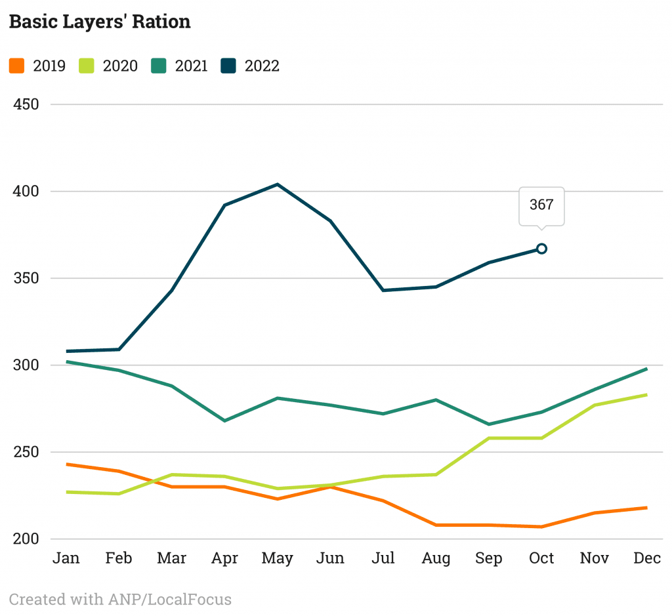Select the dark blue 2022 legend marker
Image resolution: width=672 pixels, height=616 pixels.
click(x=228, y=66)
